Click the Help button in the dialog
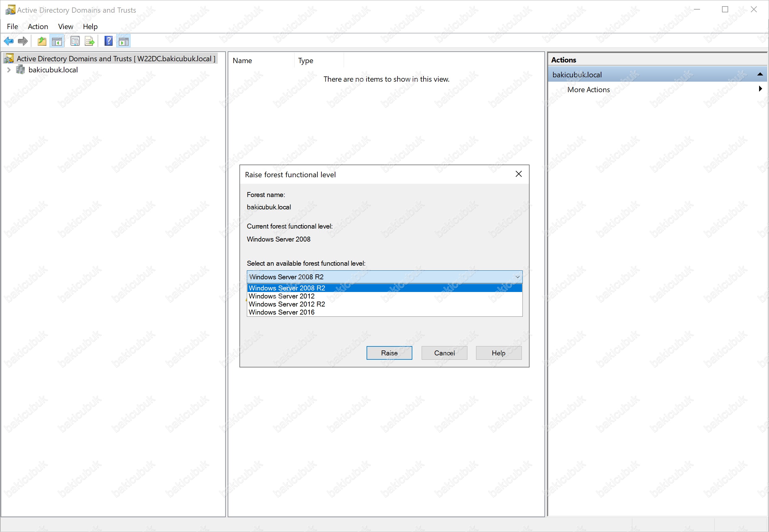Screen dimensions: 769x532 498,353
